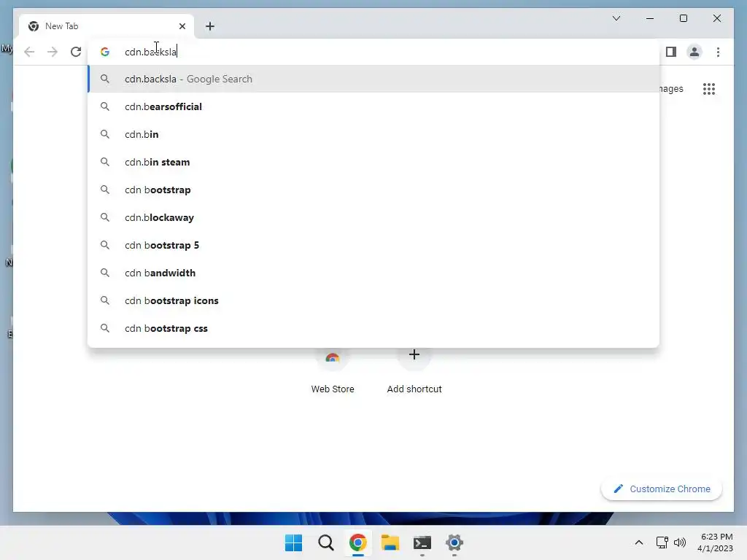
Task: Reload the page with the refresh icon
Action: (x=76, y=52)
